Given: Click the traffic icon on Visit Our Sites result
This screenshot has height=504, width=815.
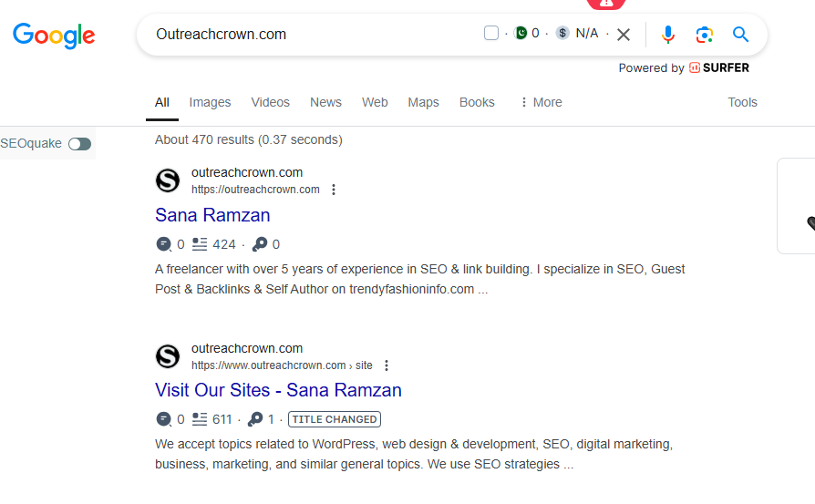Looking at the screenshot, I should pos(164,419).
